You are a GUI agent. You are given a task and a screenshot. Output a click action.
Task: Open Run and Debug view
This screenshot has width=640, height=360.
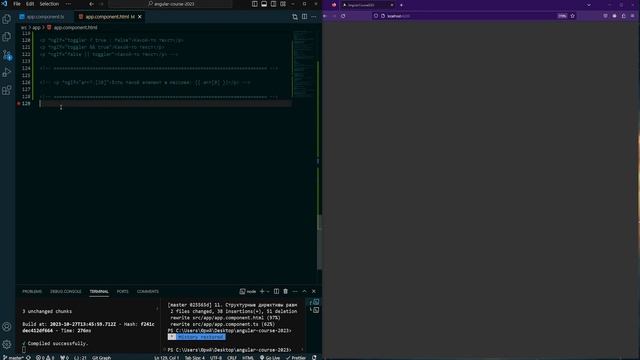[x=7, y=73]
